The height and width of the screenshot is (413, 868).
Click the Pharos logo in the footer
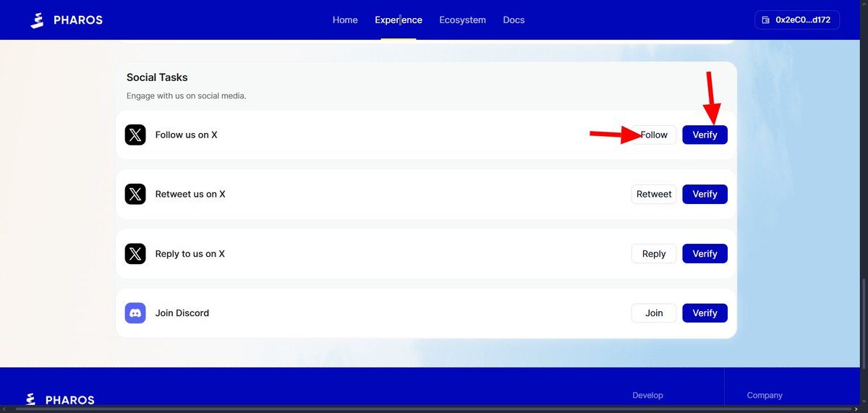click(x=60, y=399)
